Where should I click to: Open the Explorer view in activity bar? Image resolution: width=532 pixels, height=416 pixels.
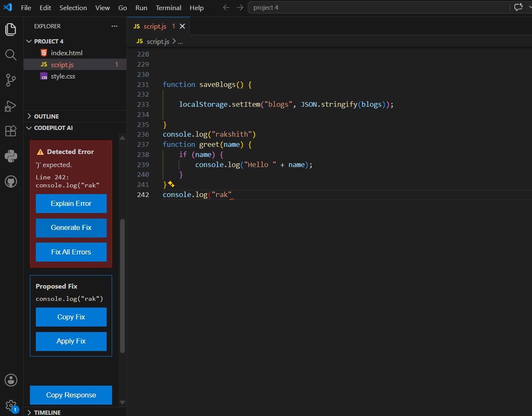(11, 30)
